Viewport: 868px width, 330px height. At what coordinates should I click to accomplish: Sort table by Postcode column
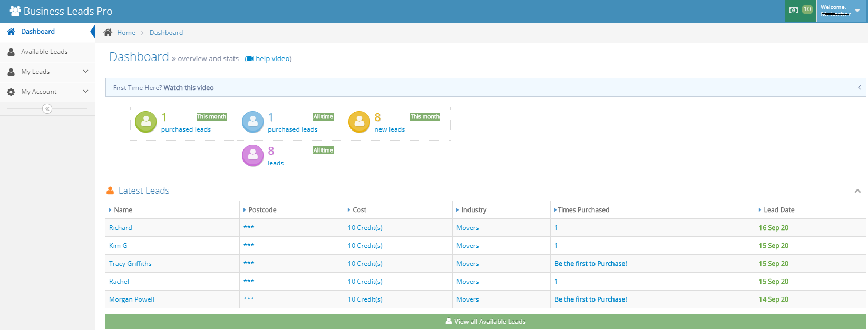tap(262, 210)
